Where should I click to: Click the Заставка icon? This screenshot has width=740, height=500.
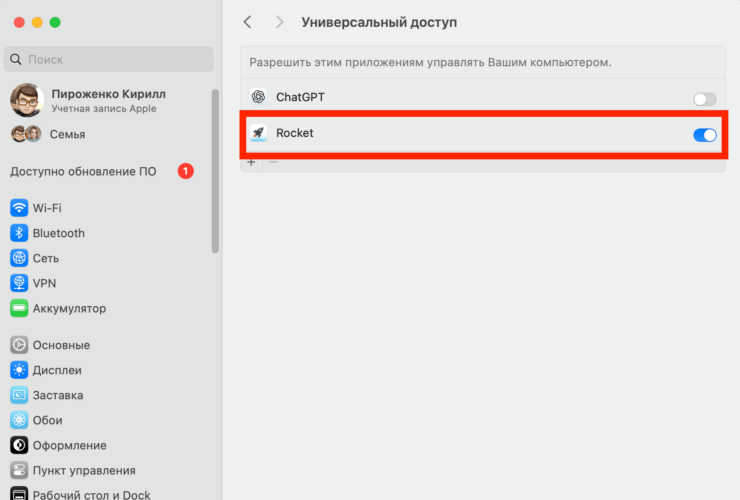click(x=19, y=395)
